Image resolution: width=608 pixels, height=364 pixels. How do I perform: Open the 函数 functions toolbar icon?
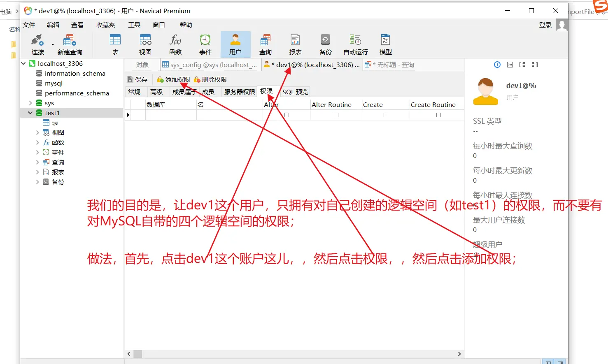tap(175, 44)
